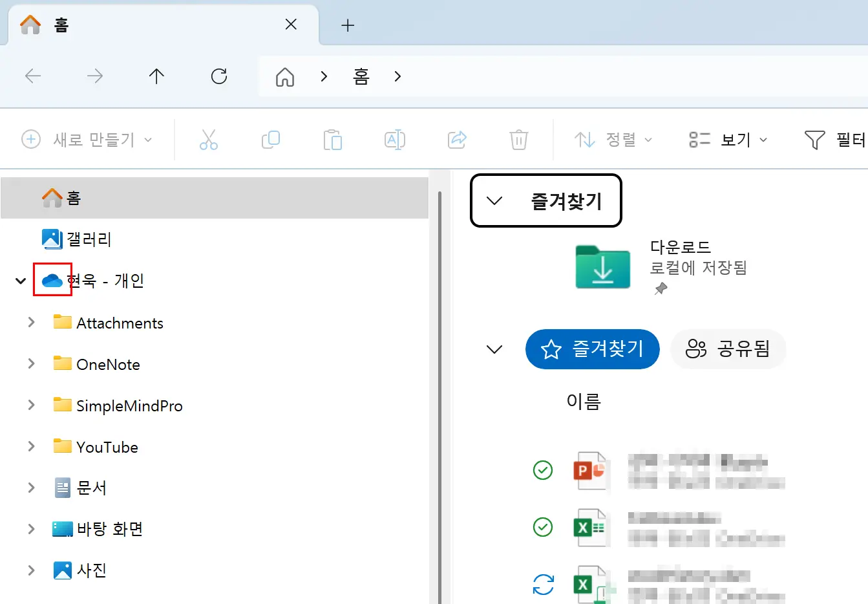Click synced checkmark beside PowerPoint file
This screenshot has height=604, width=868.
[x=543, y=470]
